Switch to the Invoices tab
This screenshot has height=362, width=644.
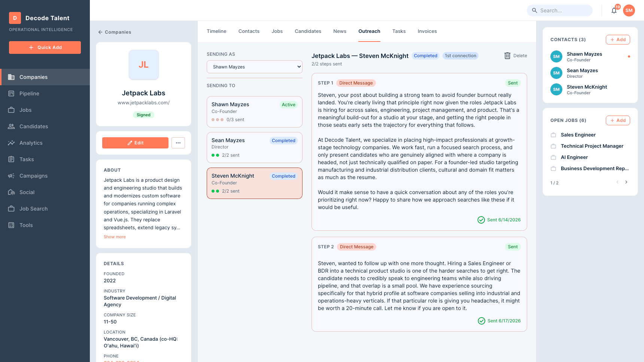pos(427,31)
